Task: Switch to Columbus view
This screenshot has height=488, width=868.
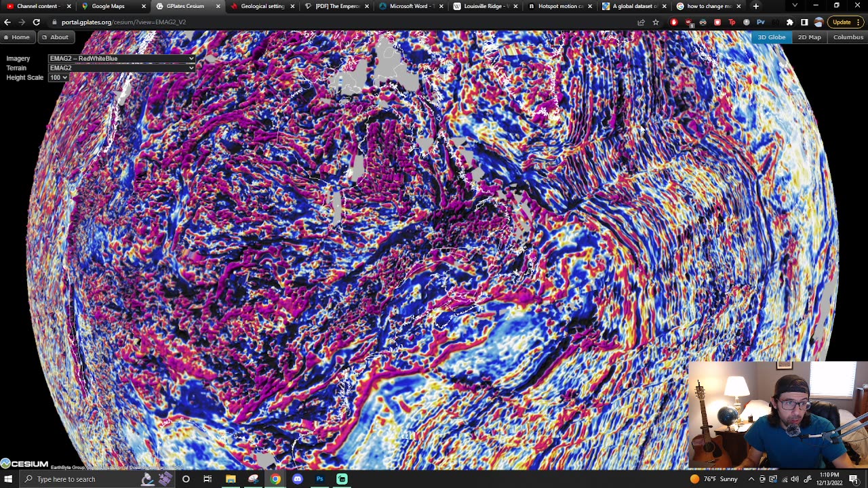Action: 848,37
